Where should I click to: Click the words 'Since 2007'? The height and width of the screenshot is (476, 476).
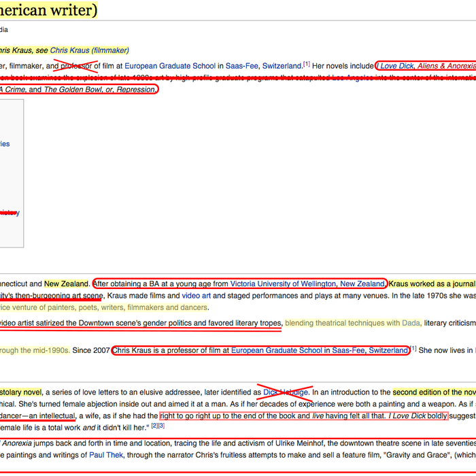point(90,350)
